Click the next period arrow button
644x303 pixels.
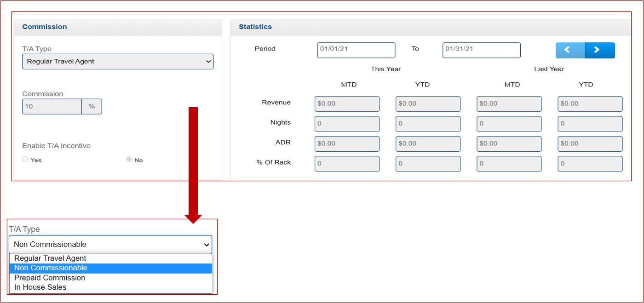(600, 50)
